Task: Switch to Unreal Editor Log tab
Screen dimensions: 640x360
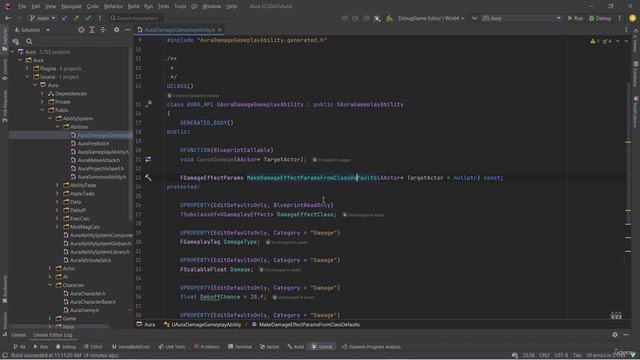Action: click(x=53, y=335)
